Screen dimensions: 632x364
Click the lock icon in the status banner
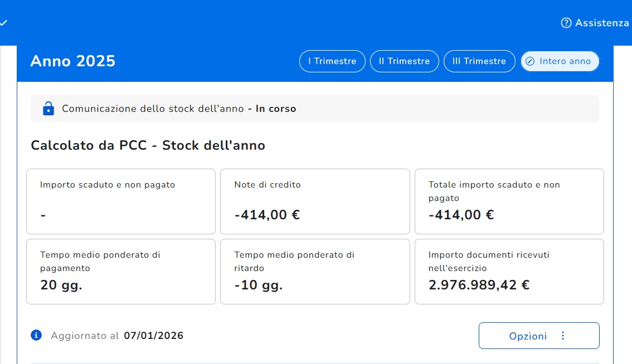click(48, 109)
